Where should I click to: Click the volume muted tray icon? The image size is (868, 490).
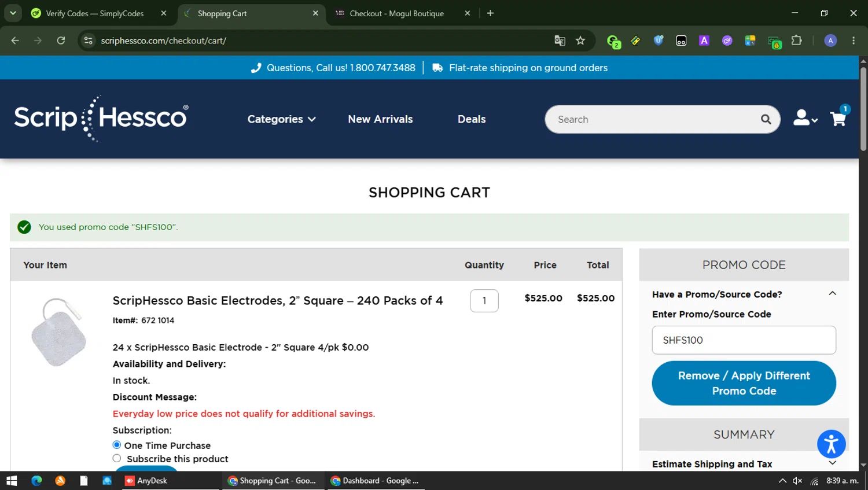pyautogui.click(x=797, y=481)
